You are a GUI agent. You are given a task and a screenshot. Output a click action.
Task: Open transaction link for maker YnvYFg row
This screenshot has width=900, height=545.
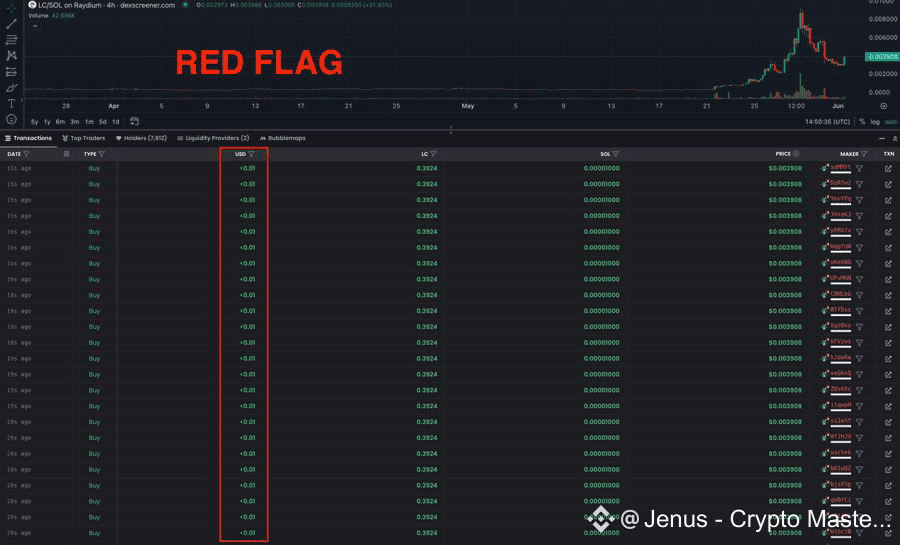coord(888,200)
